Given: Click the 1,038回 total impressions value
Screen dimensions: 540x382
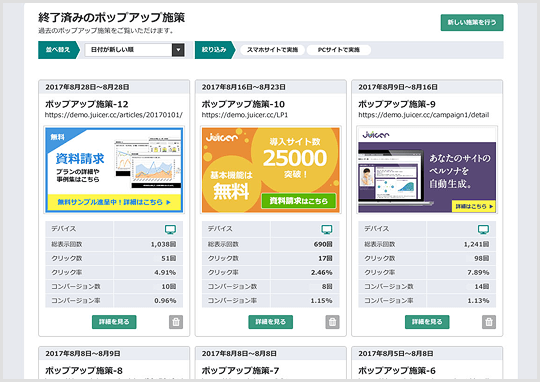Looking at the screenshot, I should click(x=163, y=244).
